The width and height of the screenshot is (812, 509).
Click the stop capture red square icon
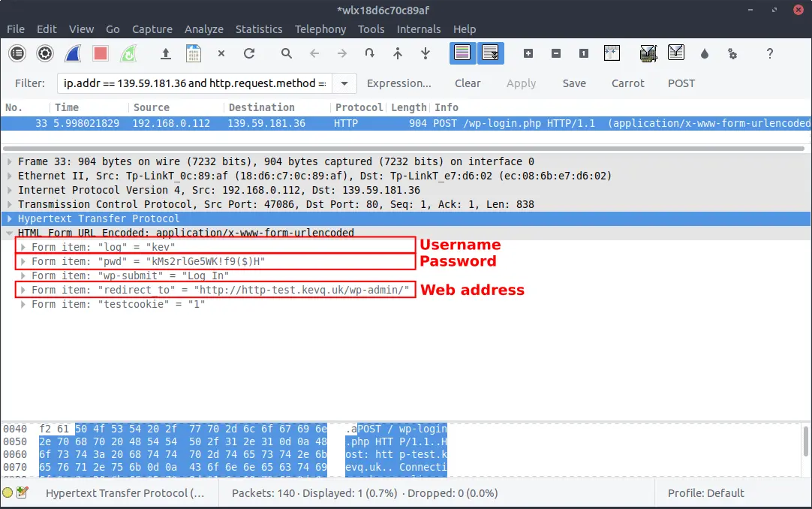point(101,53)
